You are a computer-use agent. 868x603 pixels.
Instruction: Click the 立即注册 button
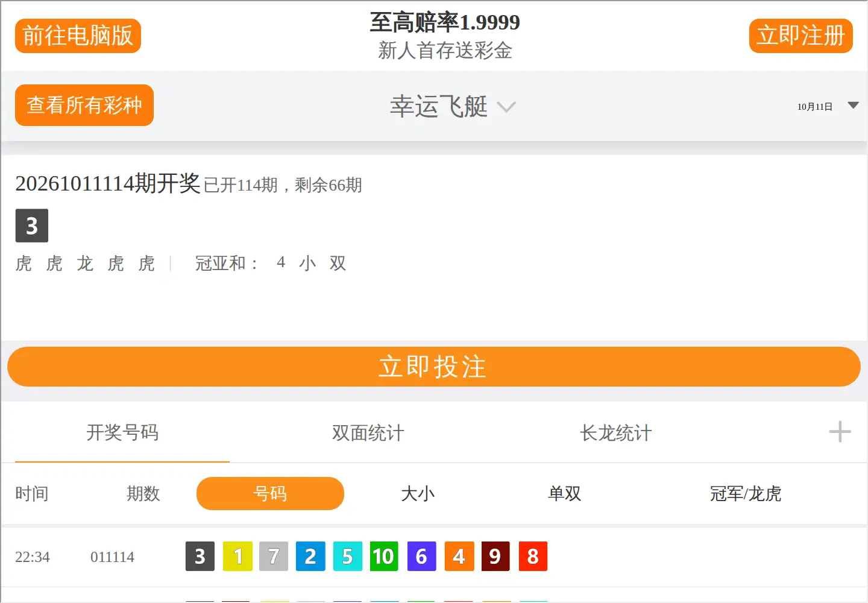(800, 36)
